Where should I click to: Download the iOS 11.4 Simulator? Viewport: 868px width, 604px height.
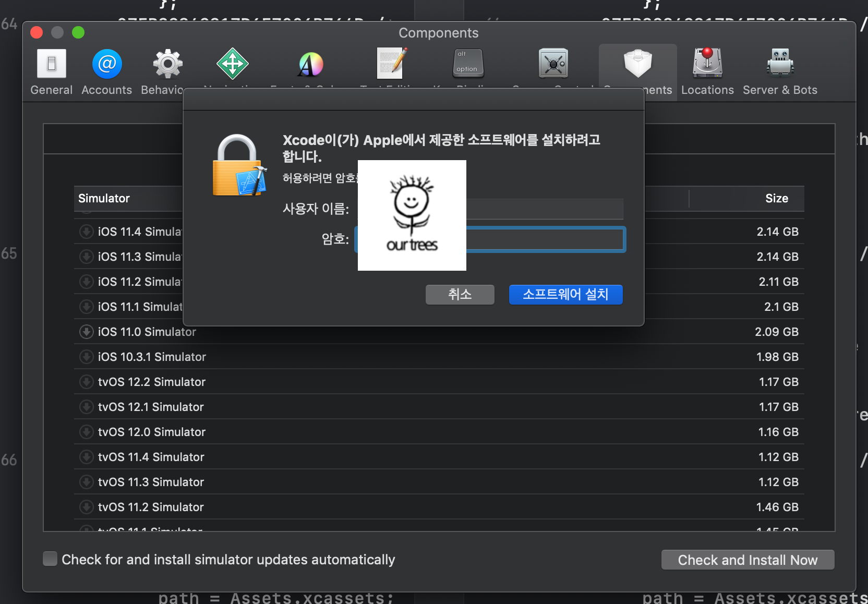coord(86,231)
